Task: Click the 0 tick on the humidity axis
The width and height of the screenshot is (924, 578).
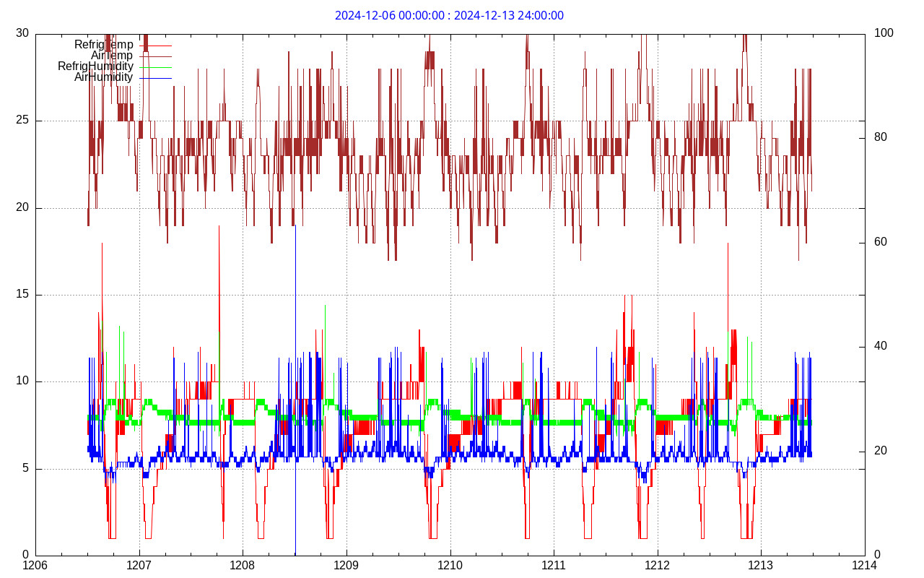Action: coord(878,555)
